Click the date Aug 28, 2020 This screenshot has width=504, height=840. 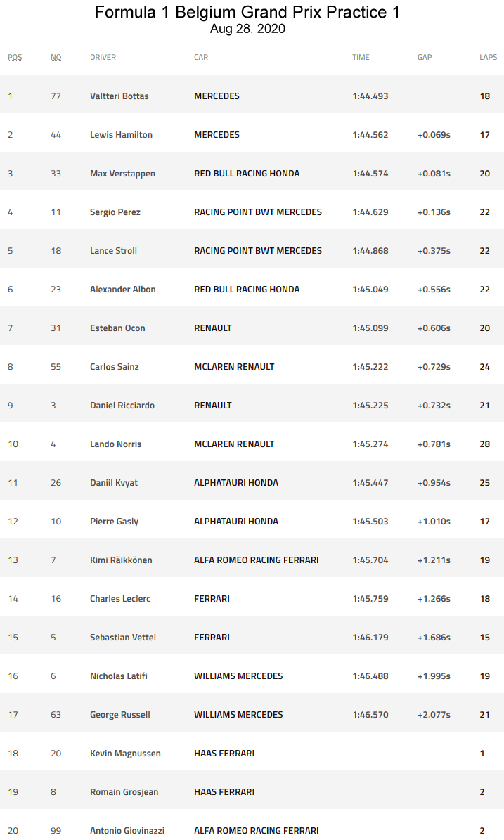[x=247, y=29]
